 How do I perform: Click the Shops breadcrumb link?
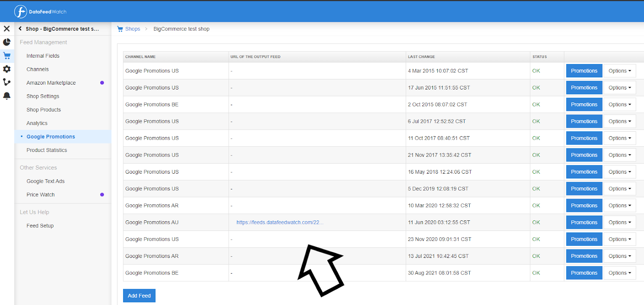point(132,29)
